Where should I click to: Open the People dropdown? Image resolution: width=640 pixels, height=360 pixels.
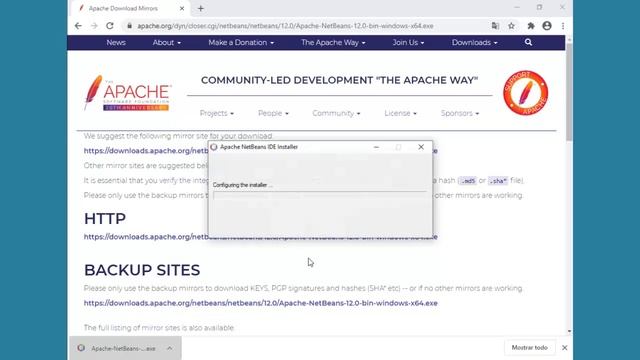pos(273,113)
